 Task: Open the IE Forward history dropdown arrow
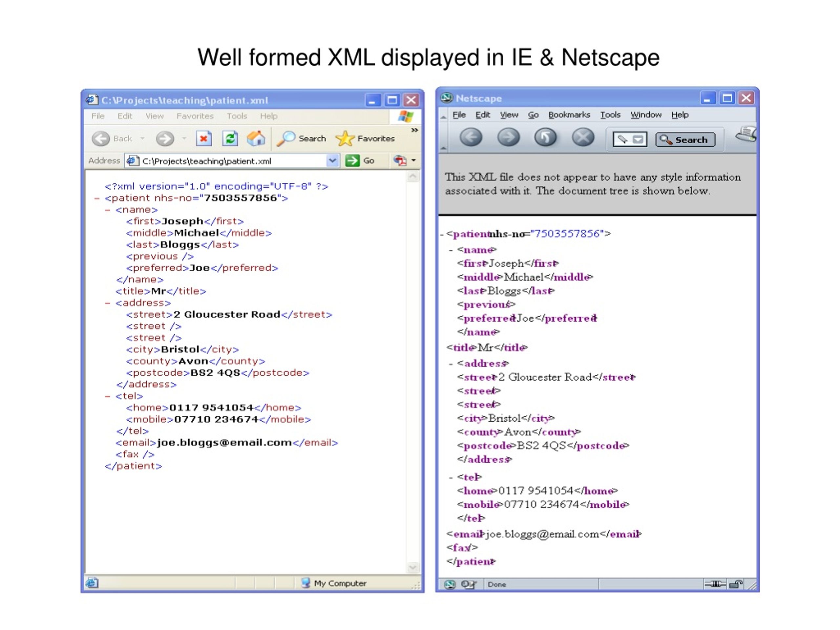tap(184, 138)
